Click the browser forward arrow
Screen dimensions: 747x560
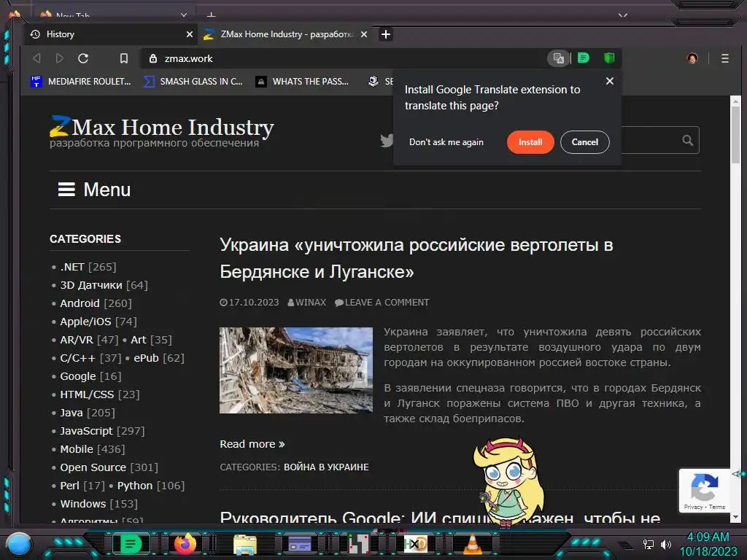[x=60, y=58]
